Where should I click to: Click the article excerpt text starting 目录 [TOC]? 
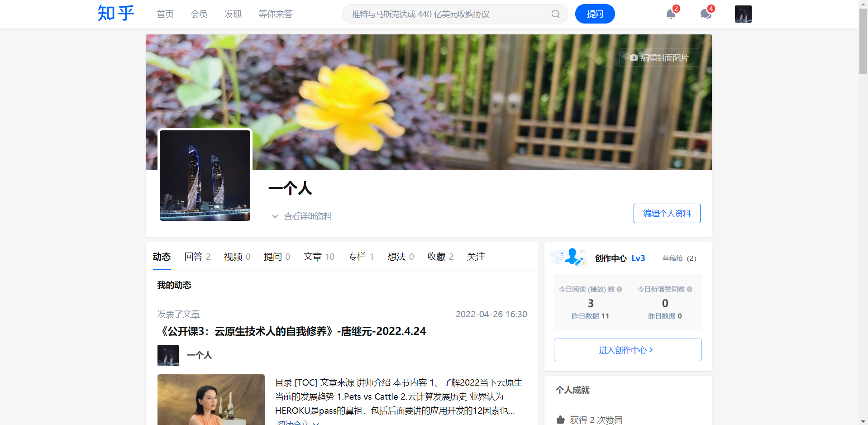[x=399, y=396]
